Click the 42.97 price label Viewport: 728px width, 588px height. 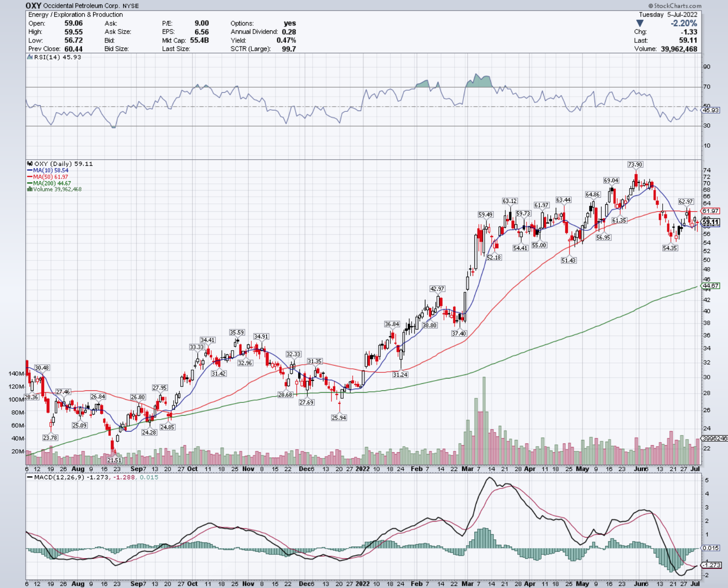point(437,289)
